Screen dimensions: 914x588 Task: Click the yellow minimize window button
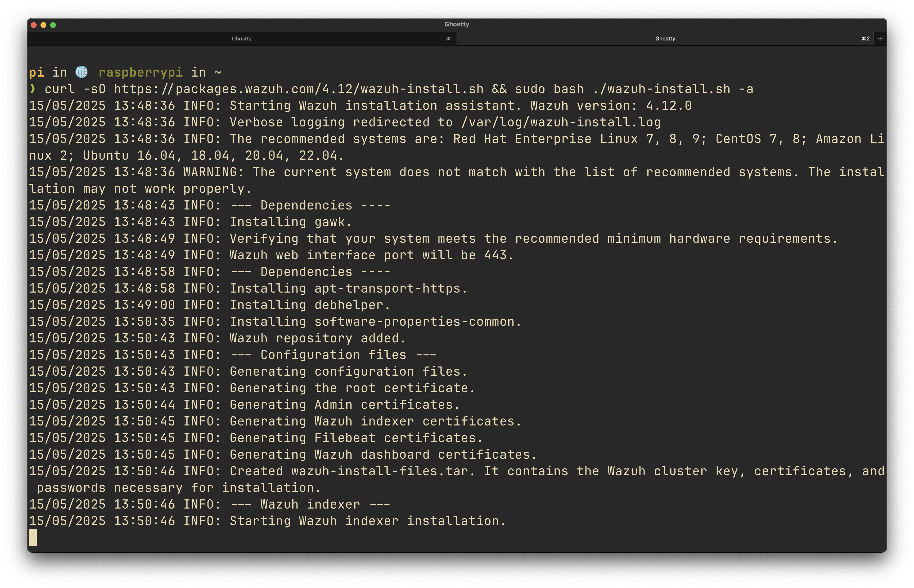click(43, 25)
